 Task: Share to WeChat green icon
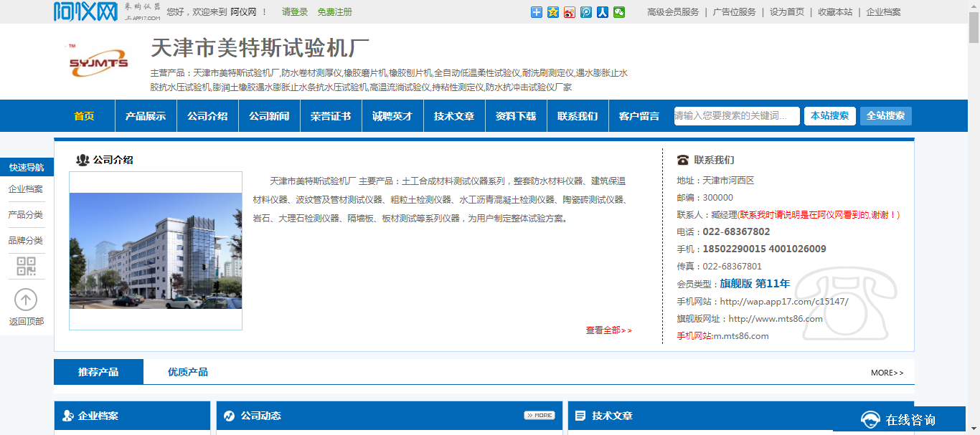[x=619, y=12]
